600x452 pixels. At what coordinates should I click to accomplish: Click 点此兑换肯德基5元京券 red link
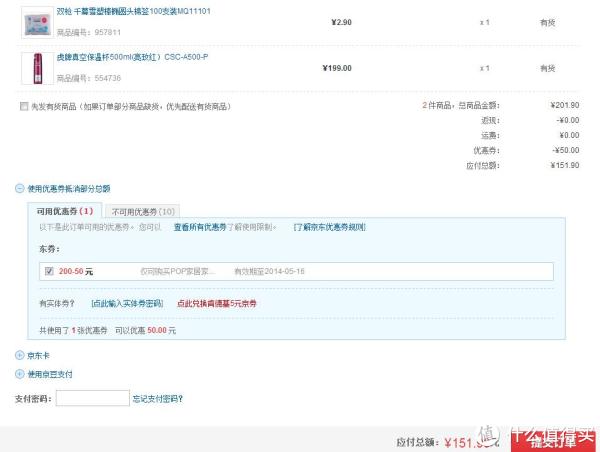point(216,304)
